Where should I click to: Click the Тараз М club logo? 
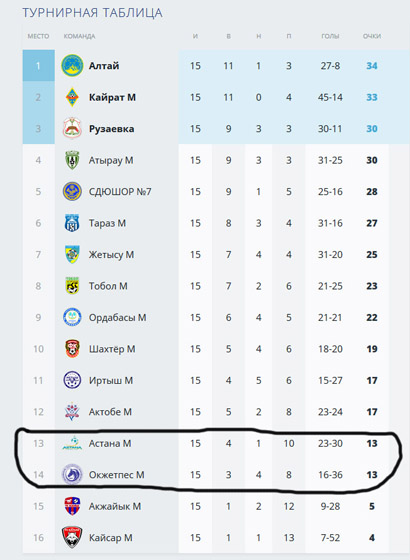click(x=72, y=223)
